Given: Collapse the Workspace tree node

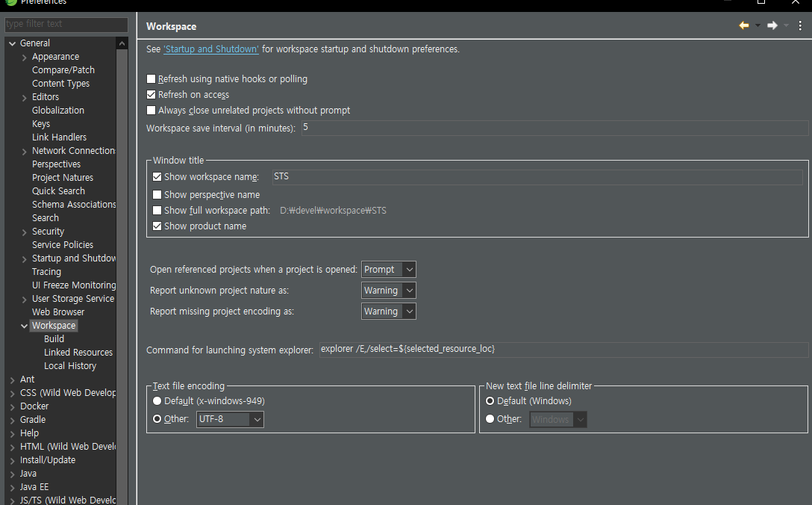Looking at the screenshot, I should coord(25,326).
